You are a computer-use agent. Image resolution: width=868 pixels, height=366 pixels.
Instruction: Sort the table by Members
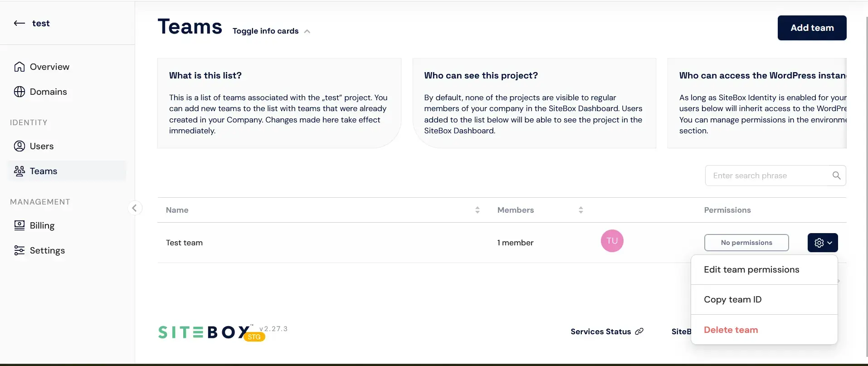pos(580,210)
